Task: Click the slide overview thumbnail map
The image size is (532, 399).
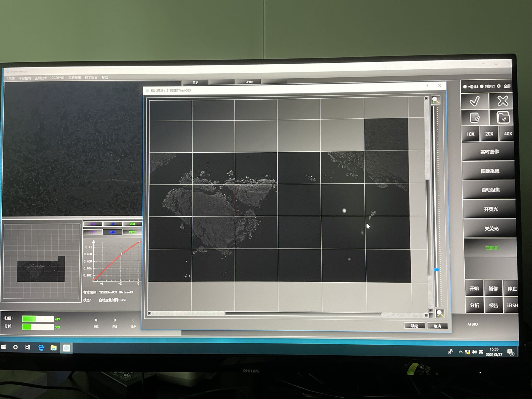Action: point(41,261)
